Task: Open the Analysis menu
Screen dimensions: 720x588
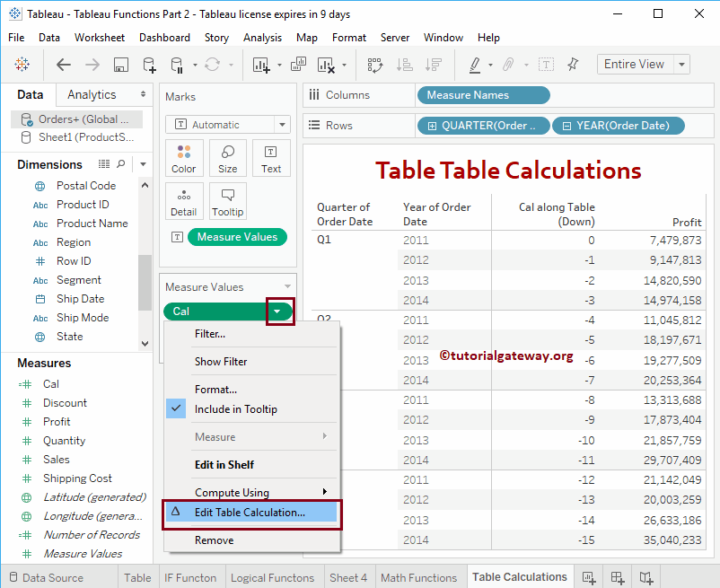Action: tap(262, 38)
